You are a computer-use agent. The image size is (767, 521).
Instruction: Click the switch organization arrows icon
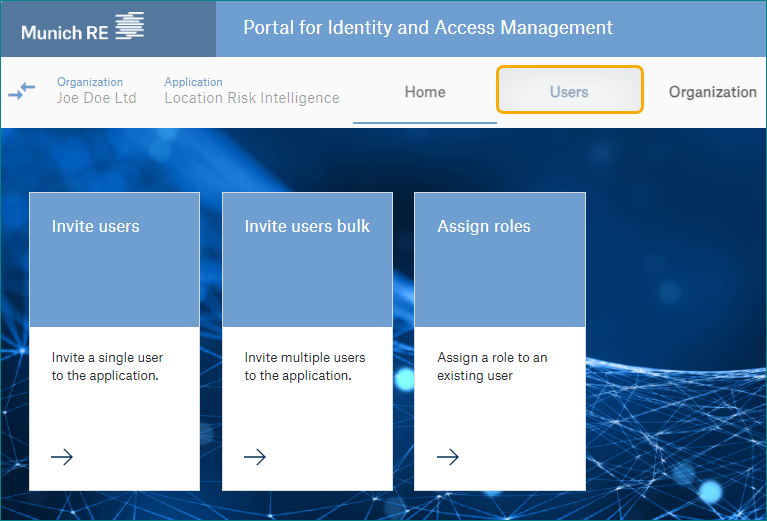point(22,91)
